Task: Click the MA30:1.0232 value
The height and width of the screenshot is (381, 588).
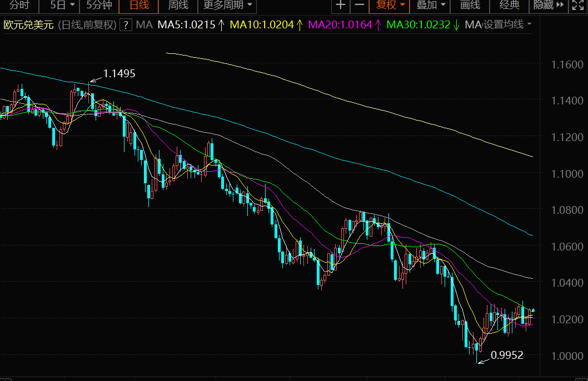Action: click(418, 25)
